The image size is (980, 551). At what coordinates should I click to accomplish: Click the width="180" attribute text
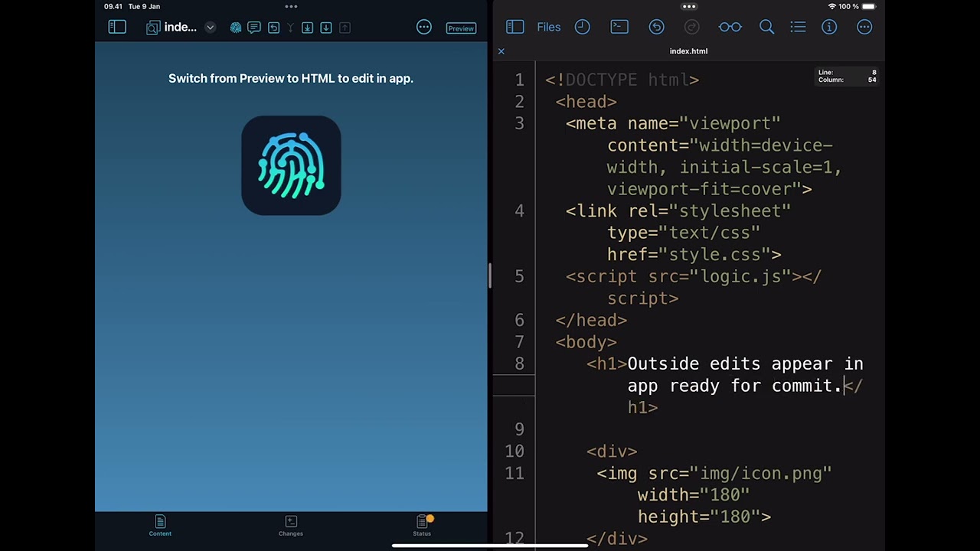click(694, 495)
